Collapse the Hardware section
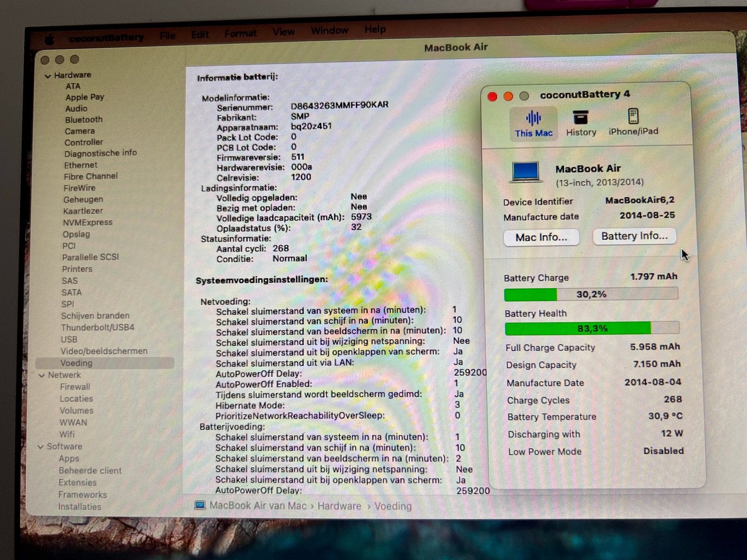This screenshot has height=560, width=747. click(x=48, y=76)
